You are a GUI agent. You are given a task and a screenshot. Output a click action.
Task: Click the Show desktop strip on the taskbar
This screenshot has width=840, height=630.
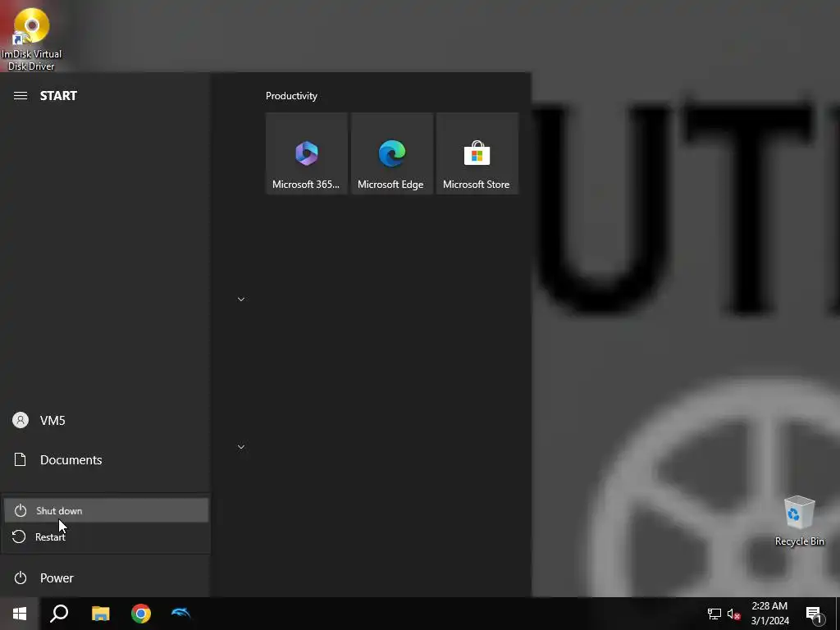[x=838, y=614]
